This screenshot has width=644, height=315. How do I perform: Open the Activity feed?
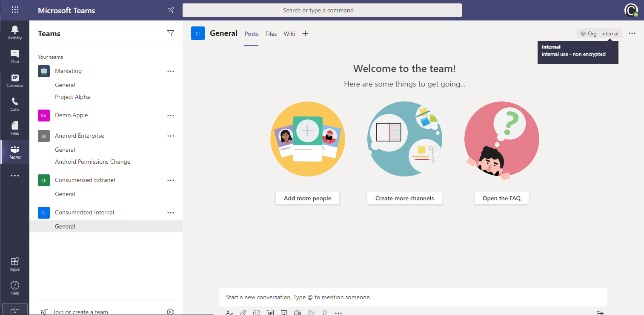(15, 32)
